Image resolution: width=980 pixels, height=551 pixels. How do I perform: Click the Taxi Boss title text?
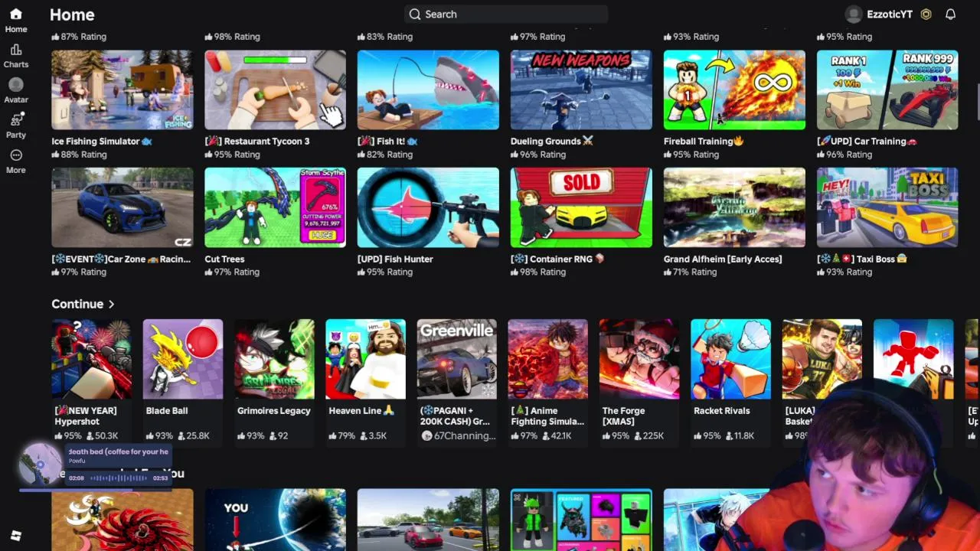click(x=863, y=259)
